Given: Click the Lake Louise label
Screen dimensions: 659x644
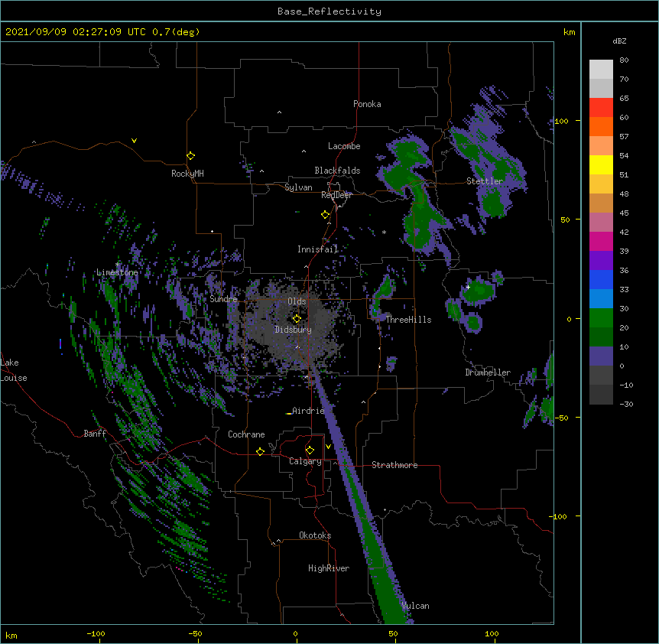Looking at the screenshot, I should click(14, 370).
